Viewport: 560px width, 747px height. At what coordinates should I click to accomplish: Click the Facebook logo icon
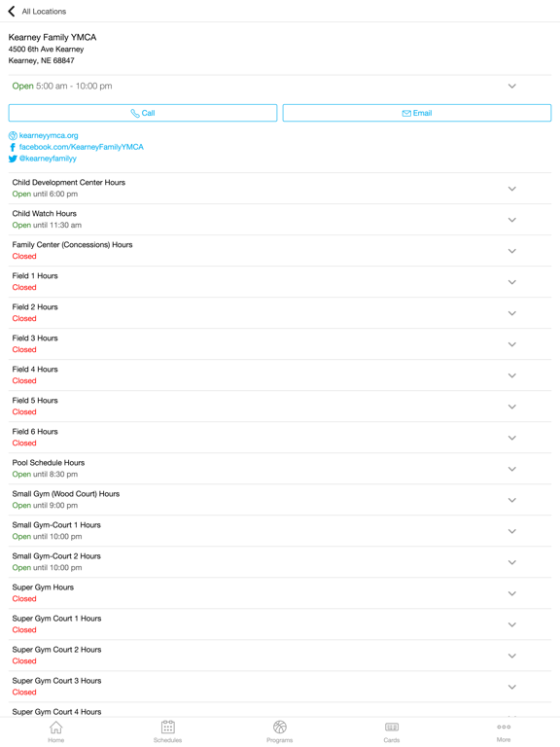tap(13, 147)
